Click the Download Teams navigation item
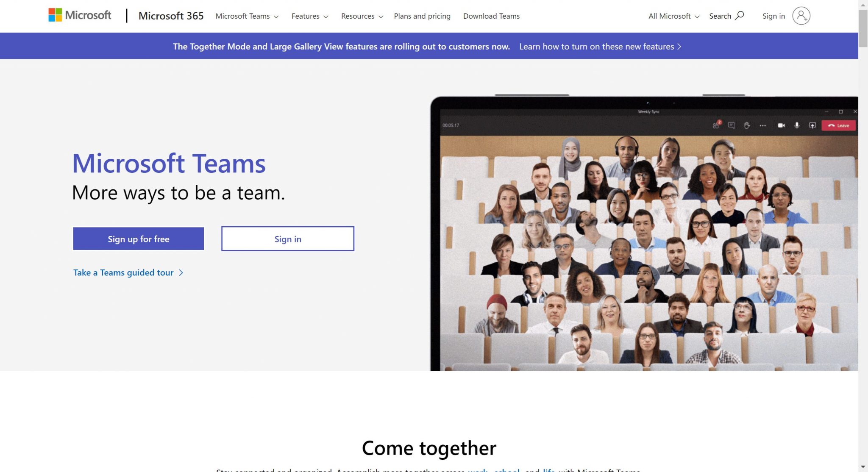868x472 pixels. coord(491,16)
